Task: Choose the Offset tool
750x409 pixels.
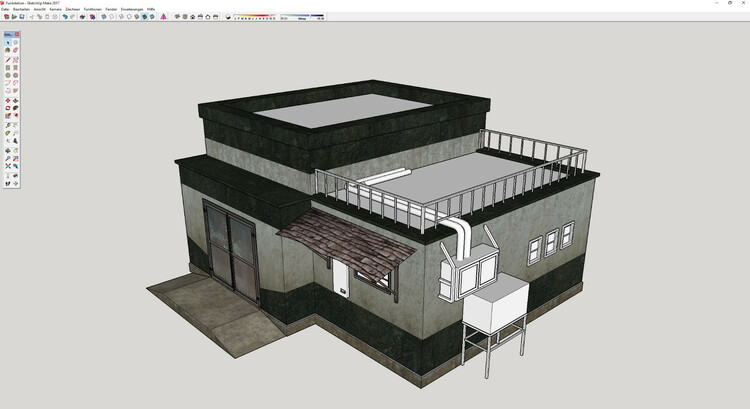Action: tap(16, 115)
